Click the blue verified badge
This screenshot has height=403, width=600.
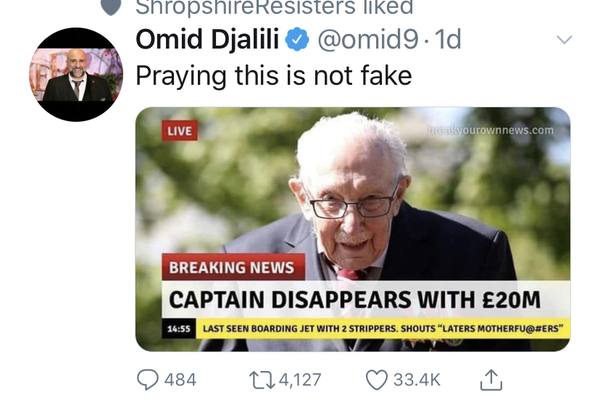click(x=297, y=41)
